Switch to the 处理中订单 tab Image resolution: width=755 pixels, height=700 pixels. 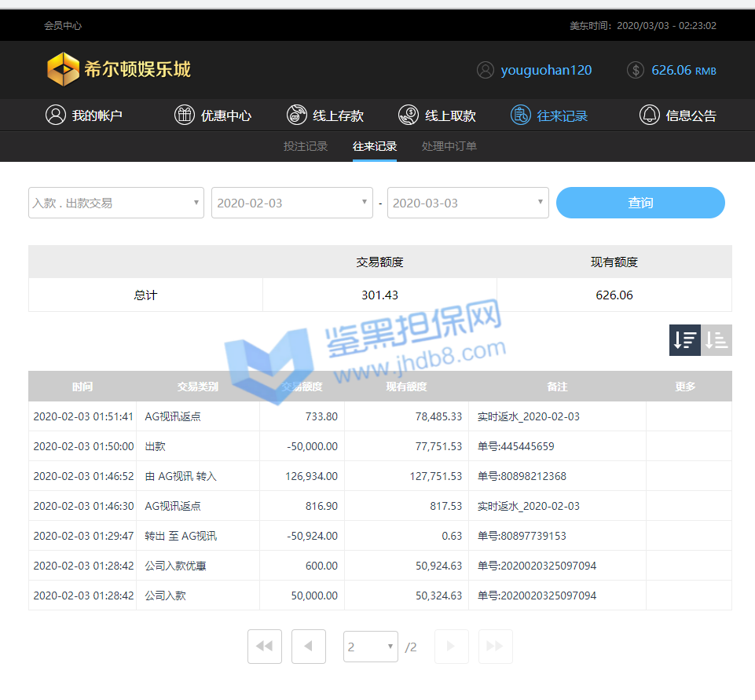tap(449, 146)
